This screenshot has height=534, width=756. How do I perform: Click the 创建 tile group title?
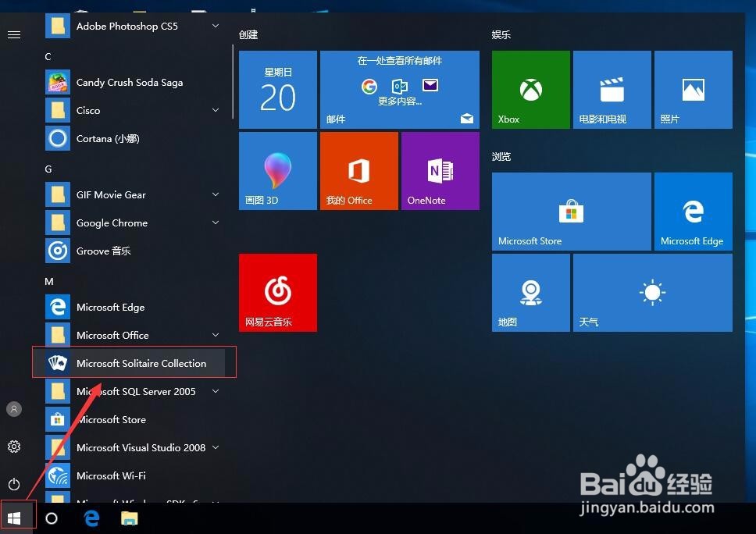(248, 34)
